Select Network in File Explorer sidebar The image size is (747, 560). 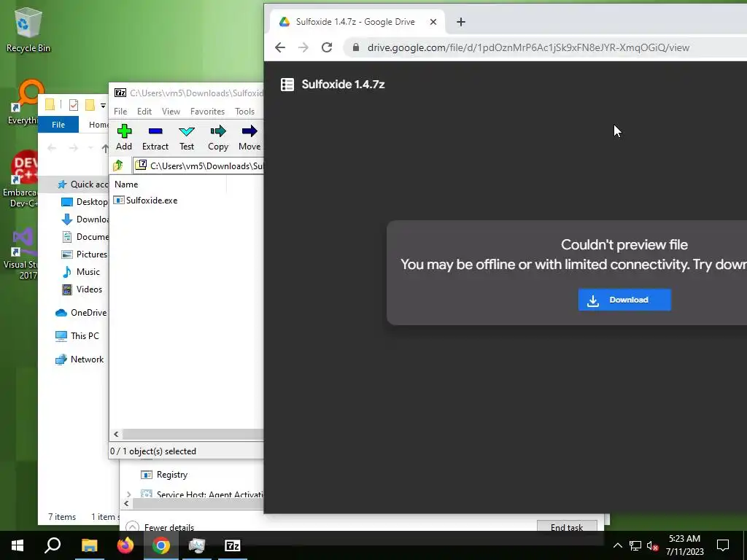pyautogui.click(x=79, y=359)
